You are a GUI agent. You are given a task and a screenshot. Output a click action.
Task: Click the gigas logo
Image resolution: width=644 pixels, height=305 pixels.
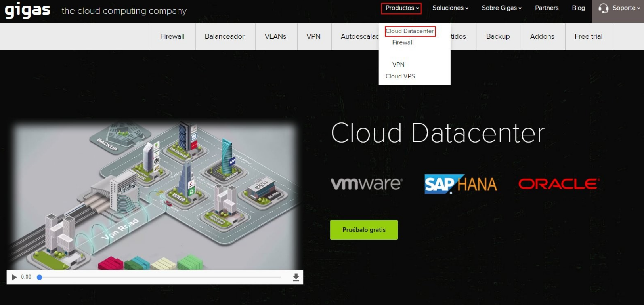(x=27, y=10)
